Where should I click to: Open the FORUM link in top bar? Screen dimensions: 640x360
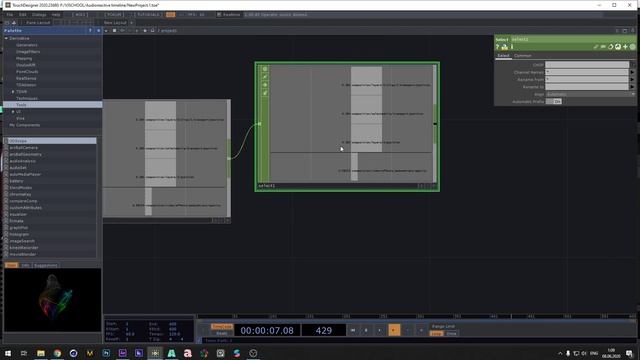click(x=114, y=15)
